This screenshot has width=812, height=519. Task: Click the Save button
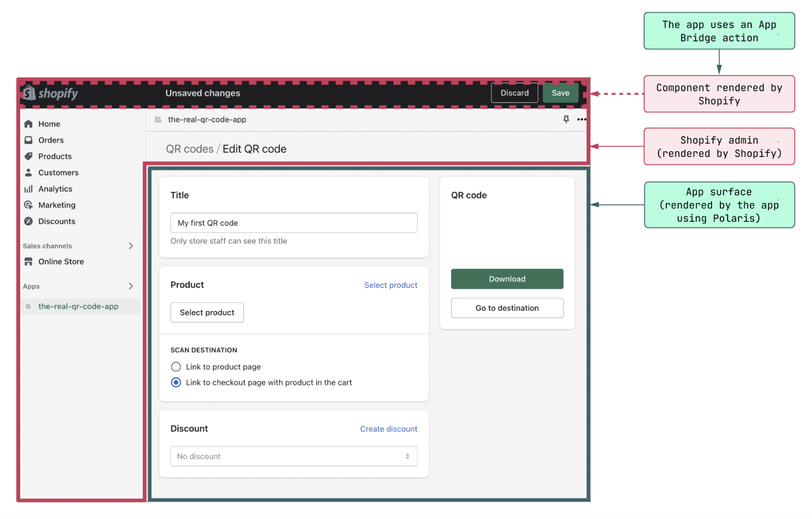(560, 93)
